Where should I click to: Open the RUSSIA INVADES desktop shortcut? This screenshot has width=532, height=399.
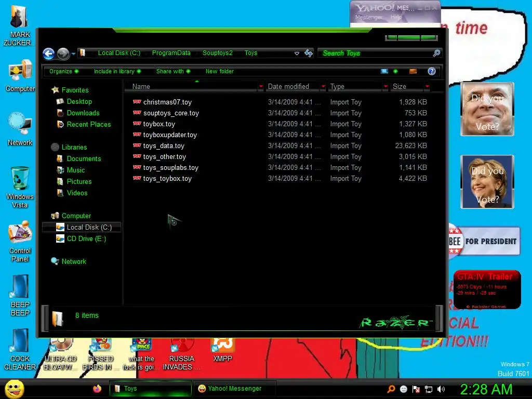pyautogui.click(x=181, y=354)
